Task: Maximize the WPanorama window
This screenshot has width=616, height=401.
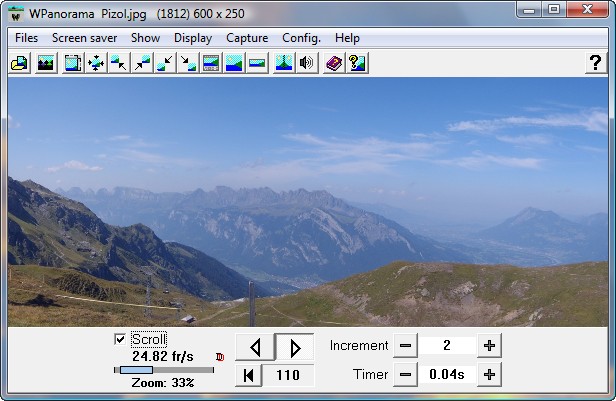Action: pos(554,10)
